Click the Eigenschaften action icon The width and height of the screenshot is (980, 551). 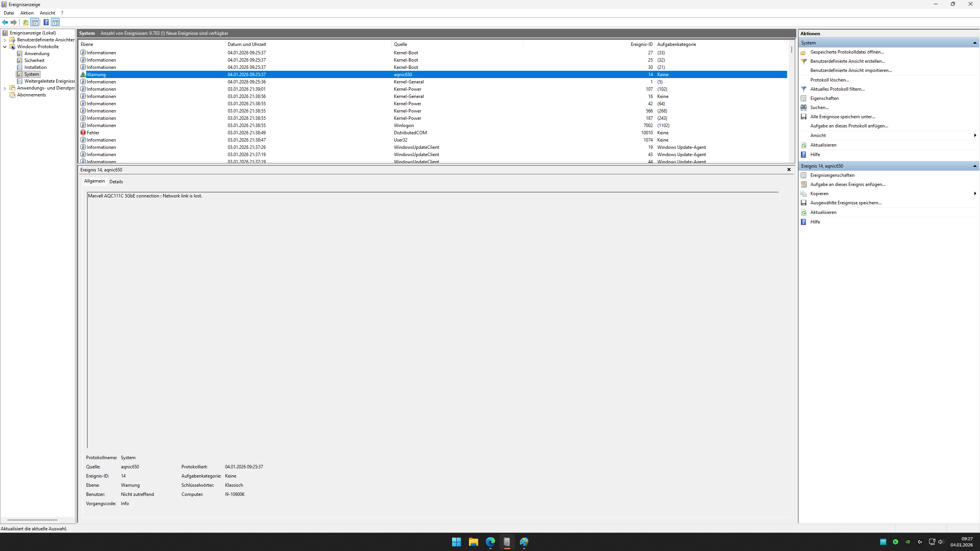804,98
